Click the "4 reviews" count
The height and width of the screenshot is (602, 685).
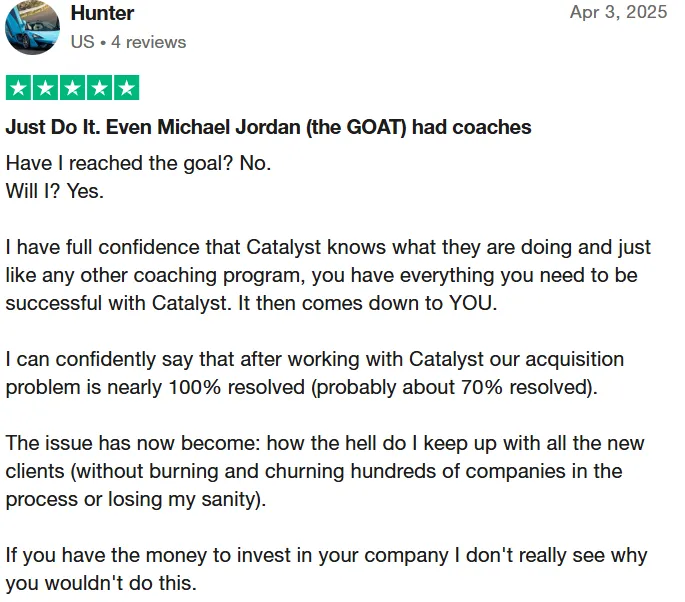(149, 42)
